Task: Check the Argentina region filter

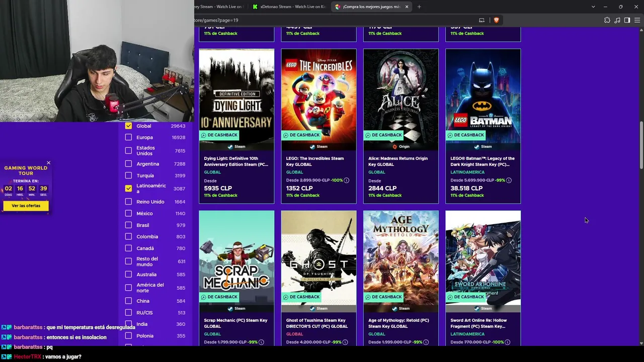Action: click(x=128, y=164)
